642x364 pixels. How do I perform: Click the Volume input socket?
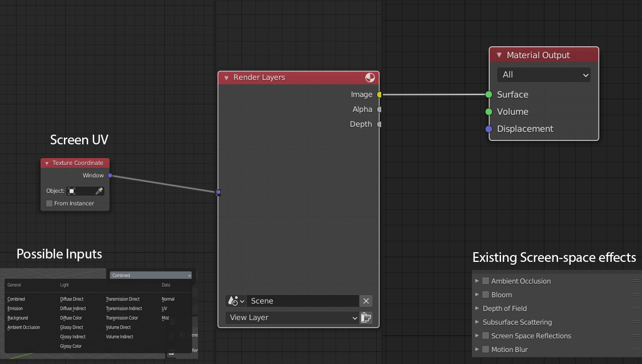coord(488,112)
